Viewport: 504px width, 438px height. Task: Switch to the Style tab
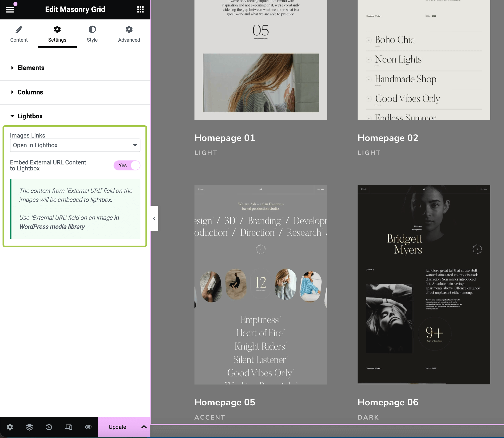[92, 34]
